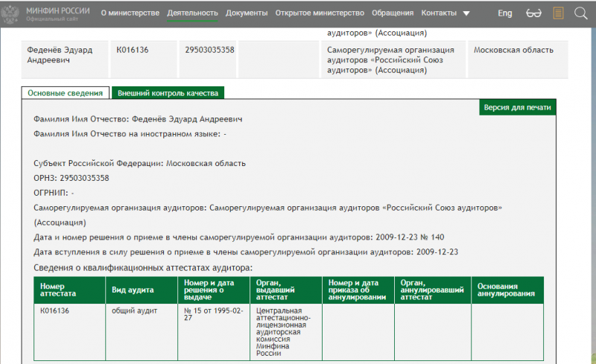This screenshot has height=364, width=596.
Task: Click K016136 cell in attestation table
Action: [69, 332]
